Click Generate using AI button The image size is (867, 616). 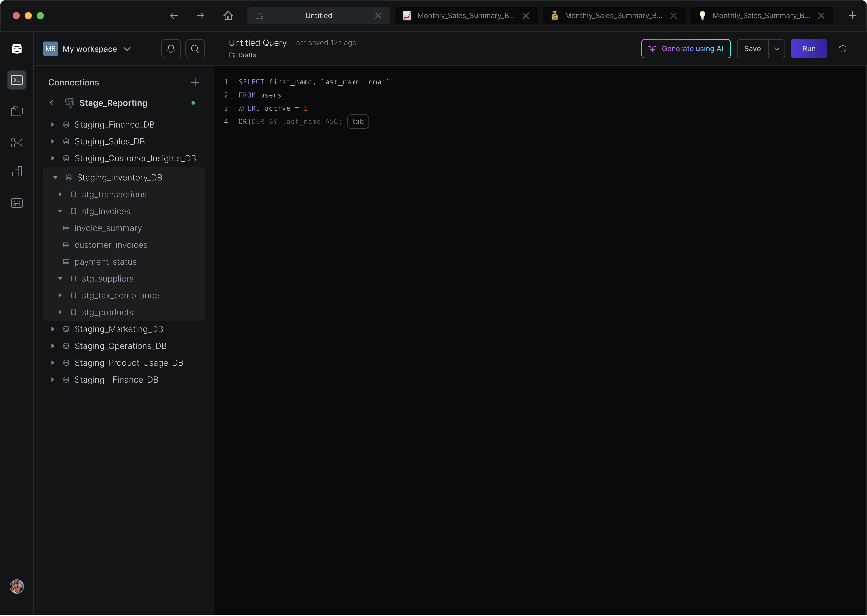(686, 49)
